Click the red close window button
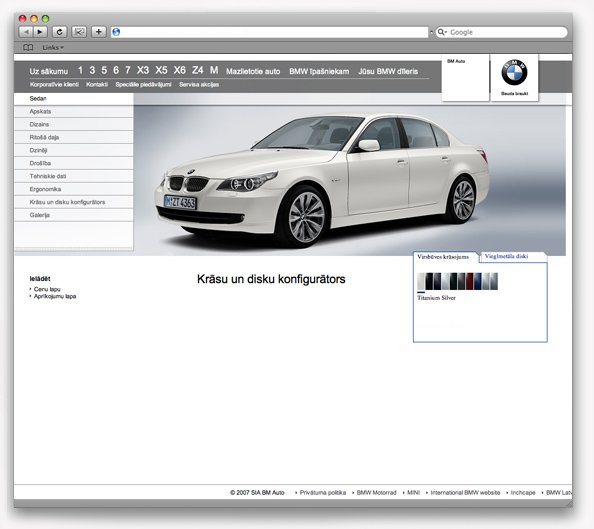The width and height of the screenshot is (594, 529). click(22, 18)
